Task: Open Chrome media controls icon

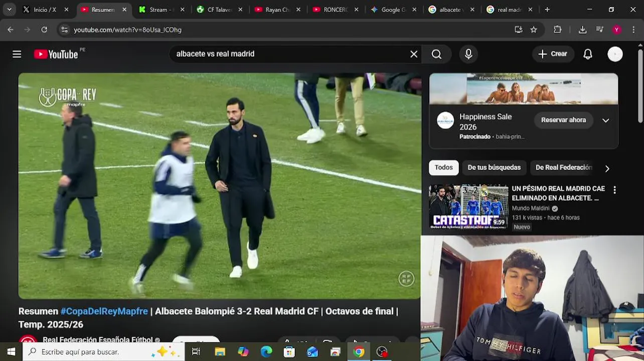Action: [599, 30]
